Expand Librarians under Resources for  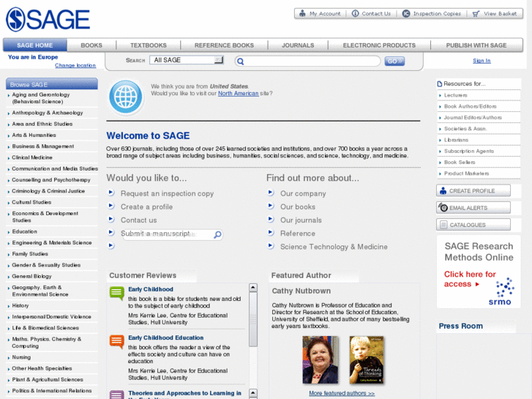456,140
